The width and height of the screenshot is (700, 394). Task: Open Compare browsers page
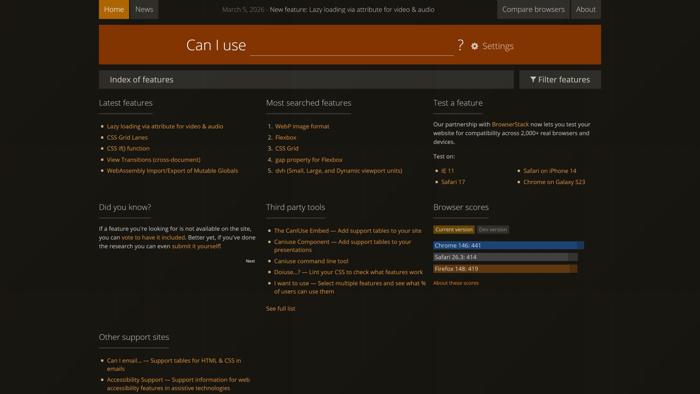(533, 9)
